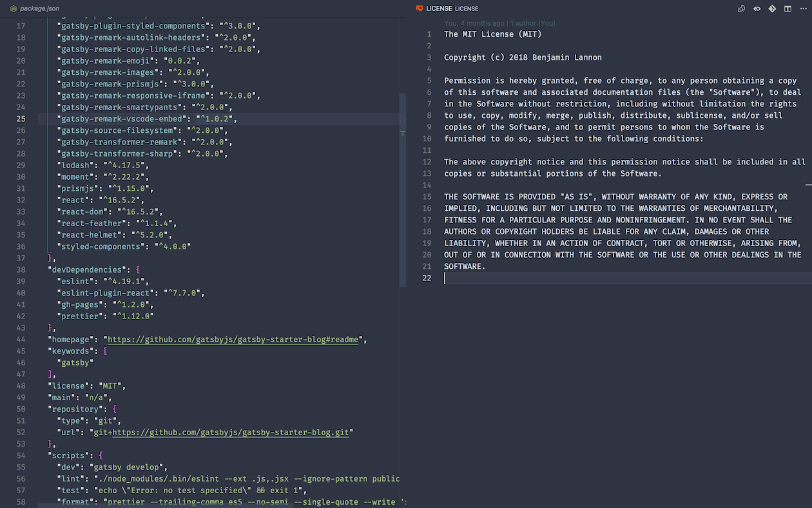Open the gatsby-starter-blog#readme homepage link
This screenshot has height=508, width=812.
232,340
